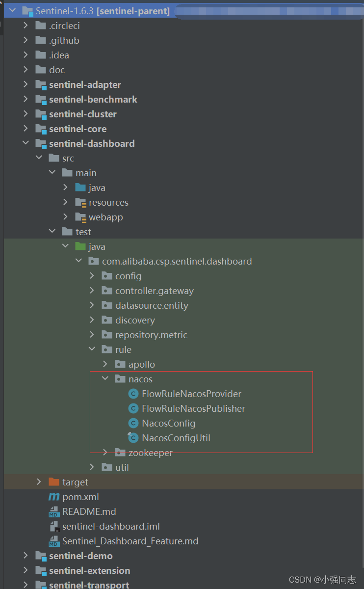Viewport: 364px width, 589px height.
Task: Expand the sentinel-core module
Action: (25, 129)
